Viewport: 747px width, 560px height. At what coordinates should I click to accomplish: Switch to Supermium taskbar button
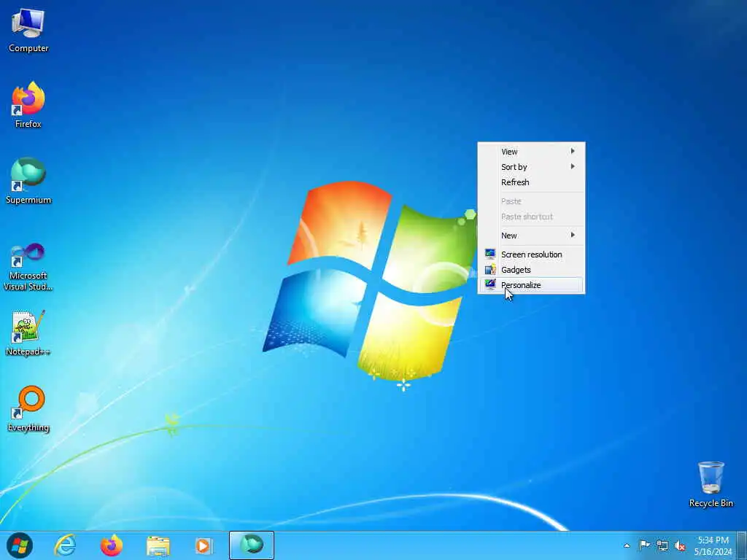coord(252,545)
